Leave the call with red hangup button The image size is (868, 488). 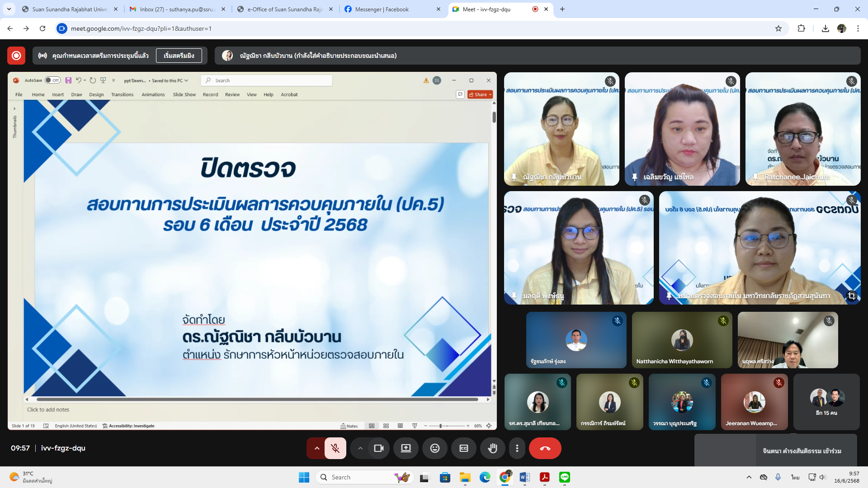[x=545, y=448]
